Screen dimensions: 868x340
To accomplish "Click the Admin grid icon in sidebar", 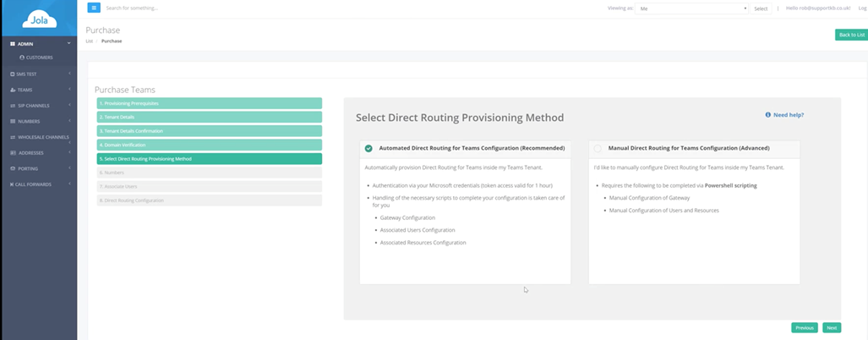I will click(12, 44).
